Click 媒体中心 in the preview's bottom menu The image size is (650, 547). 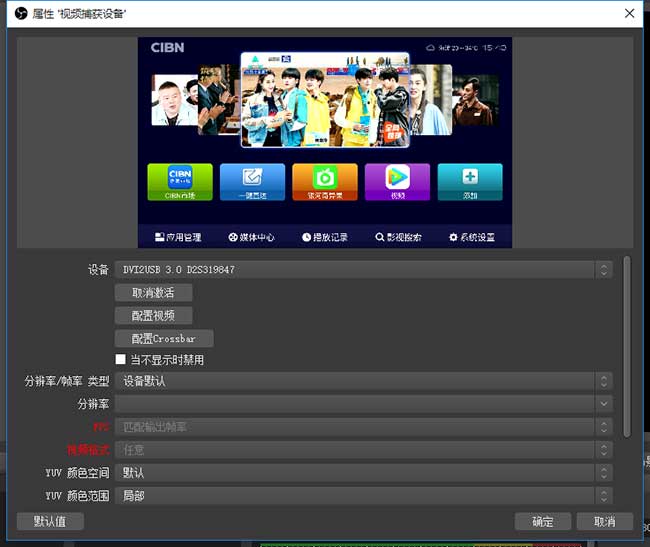[251, 237]
